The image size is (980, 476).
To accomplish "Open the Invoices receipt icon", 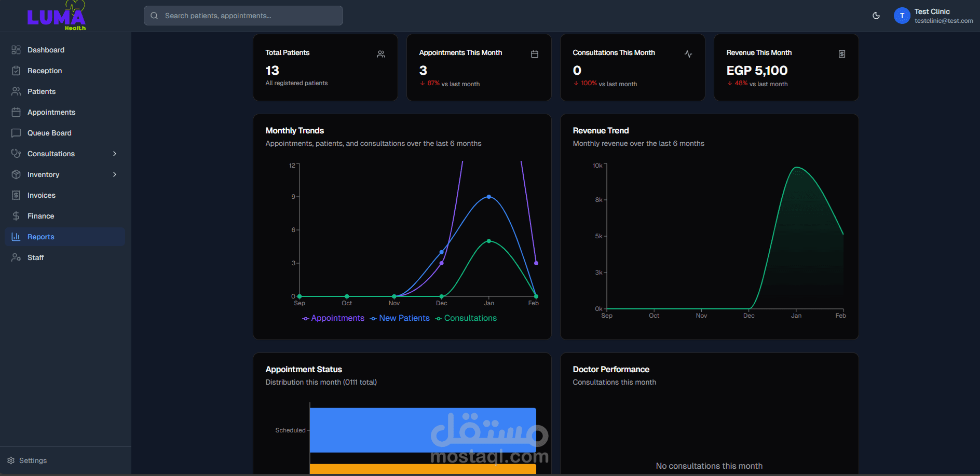I will 16,195.
